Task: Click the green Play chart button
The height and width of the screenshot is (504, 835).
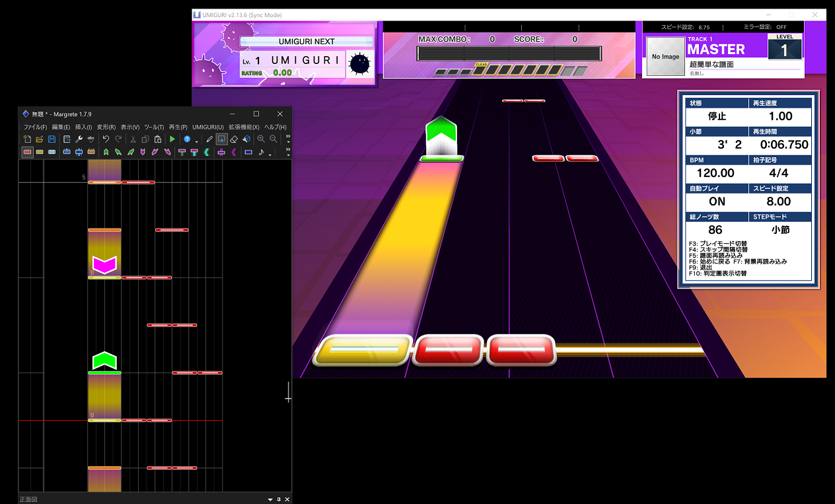Action: pos(172,139)
